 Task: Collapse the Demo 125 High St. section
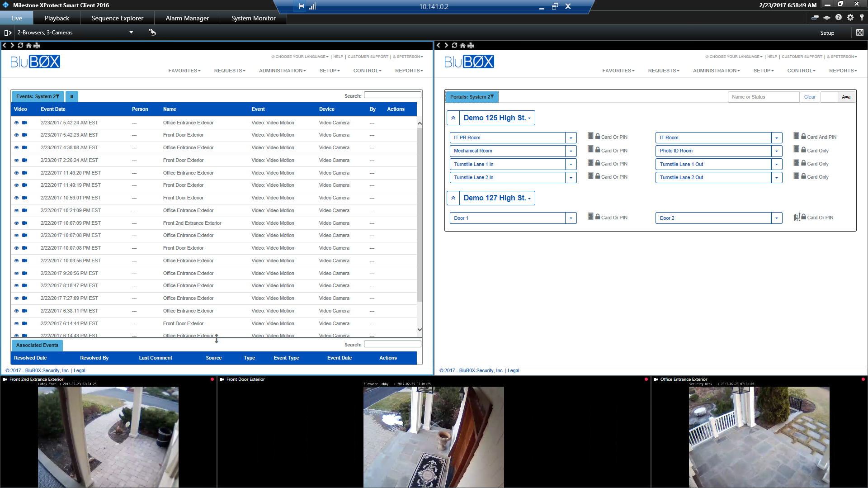point(453,118)
